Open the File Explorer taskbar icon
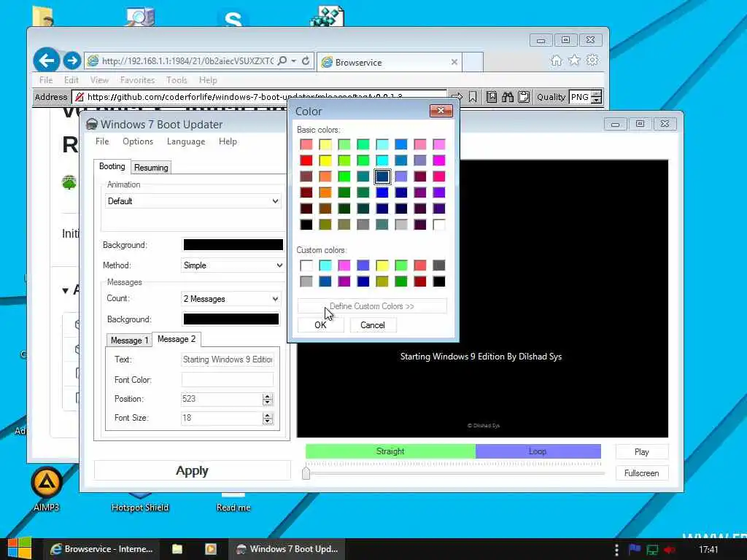 click(x=177, y=549)
